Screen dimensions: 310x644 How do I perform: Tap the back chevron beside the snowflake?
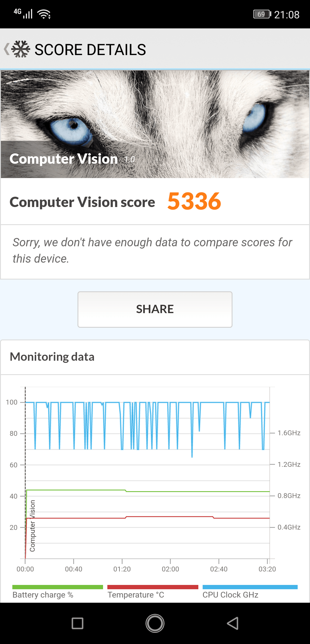click(x=6, y=49)
